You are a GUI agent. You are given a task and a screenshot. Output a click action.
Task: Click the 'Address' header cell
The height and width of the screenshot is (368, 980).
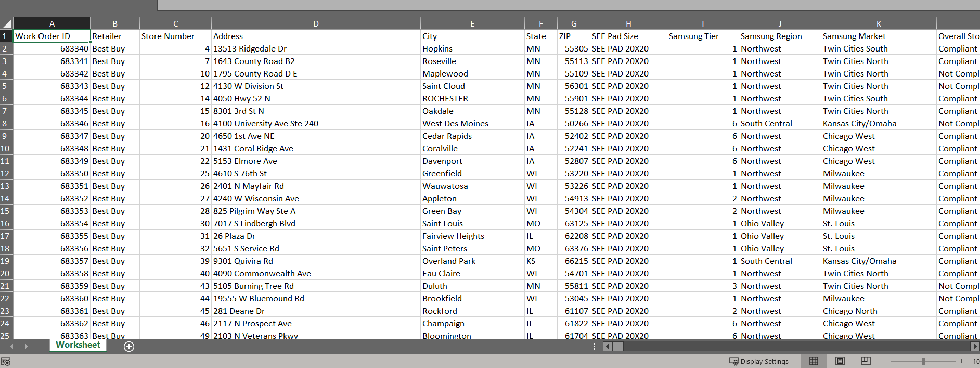(x=316, y=36)
